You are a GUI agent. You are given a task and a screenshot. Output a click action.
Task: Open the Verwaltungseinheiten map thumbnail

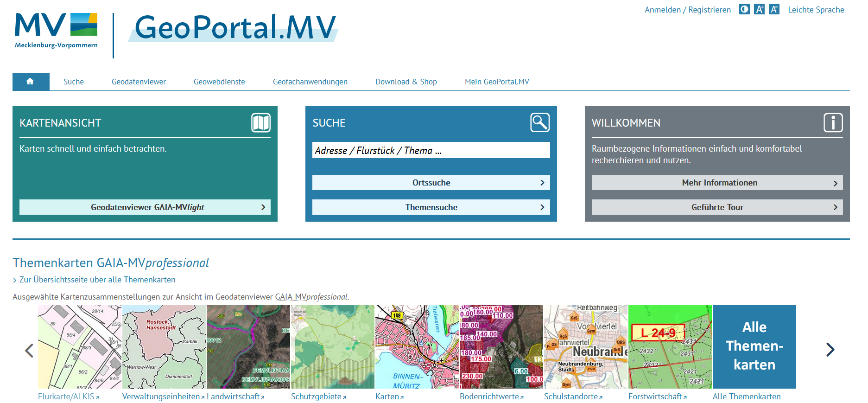pyautogui.click(x=164, y=347)
